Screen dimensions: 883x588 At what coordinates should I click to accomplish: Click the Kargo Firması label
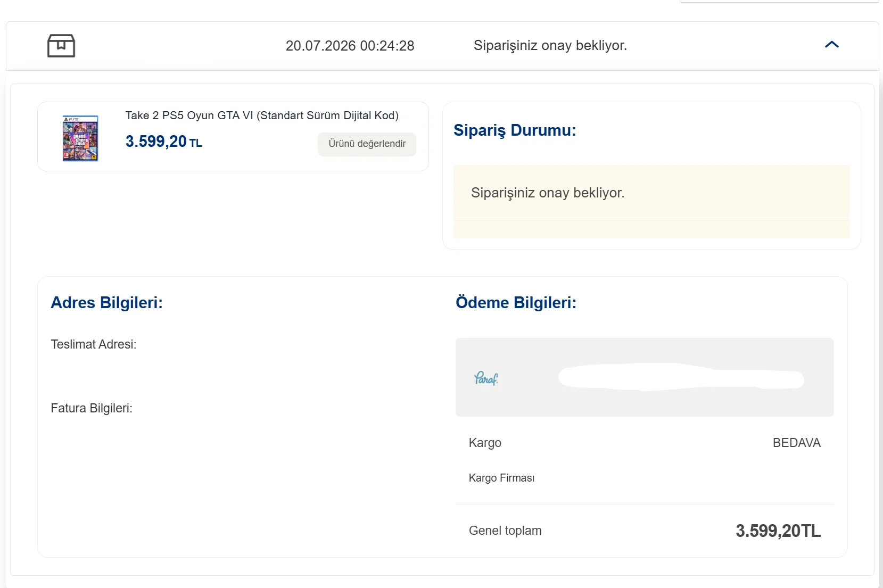point(501,478)
